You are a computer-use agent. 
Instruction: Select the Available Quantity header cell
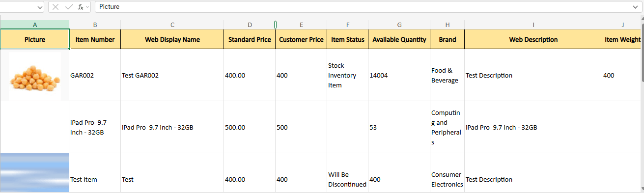(x=399, y=39)
